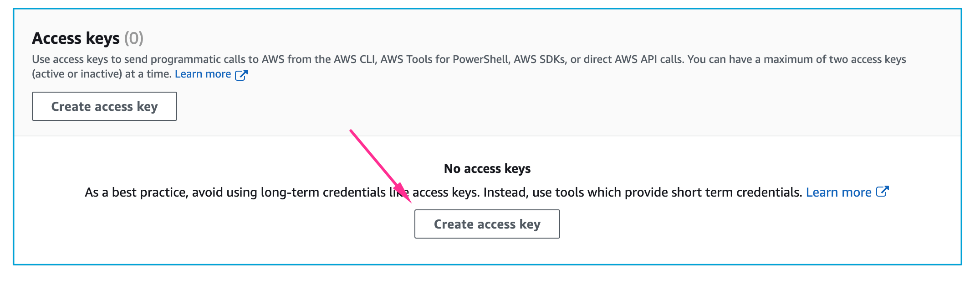Open the Learn more link in the access keys description
Viewport: 980px width, 281px height.
[x=203, y=74]
